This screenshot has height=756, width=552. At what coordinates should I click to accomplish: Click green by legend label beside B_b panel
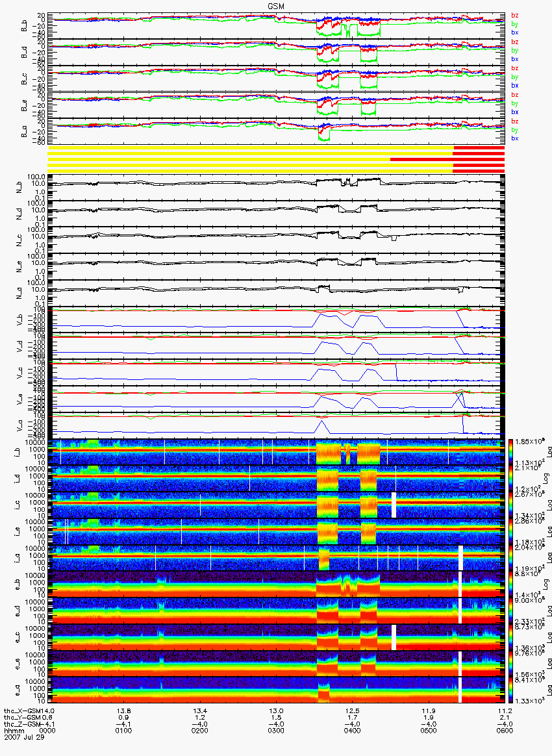tap(515, 23)
